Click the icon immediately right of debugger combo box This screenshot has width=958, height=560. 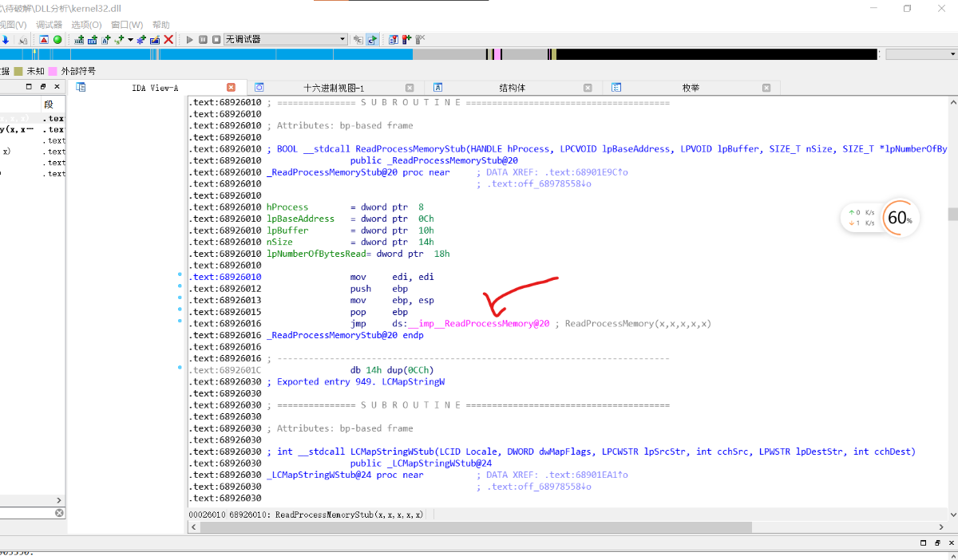tap(358, 39)
